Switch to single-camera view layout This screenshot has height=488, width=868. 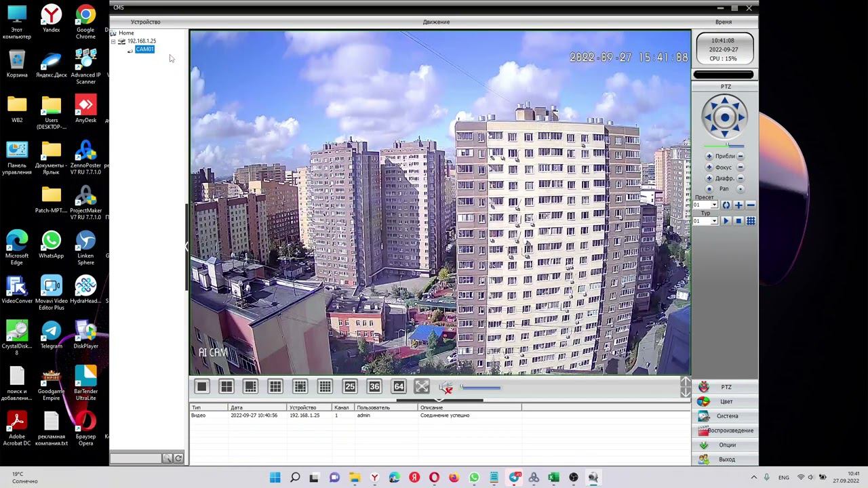click(202, 386)
